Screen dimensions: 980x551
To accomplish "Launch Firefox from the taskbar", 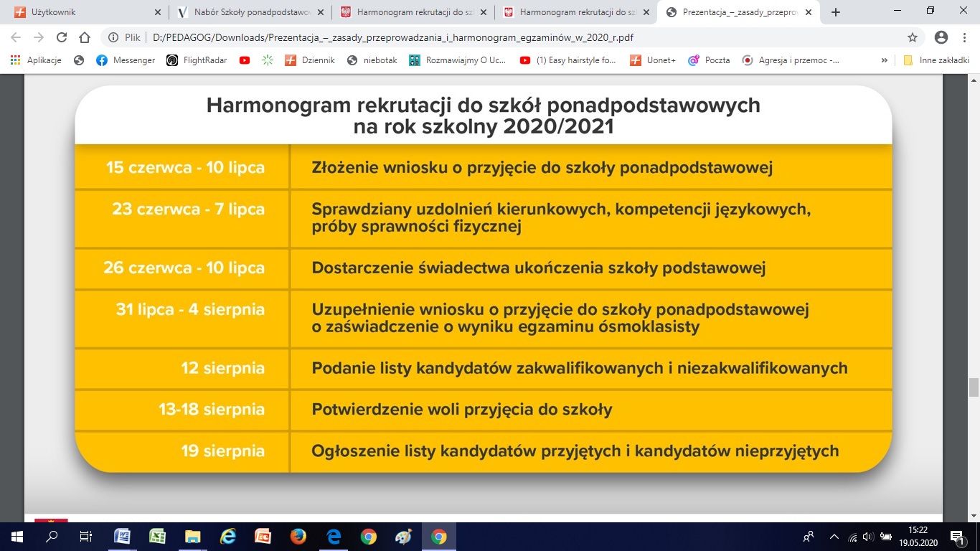I will point(298,537).
